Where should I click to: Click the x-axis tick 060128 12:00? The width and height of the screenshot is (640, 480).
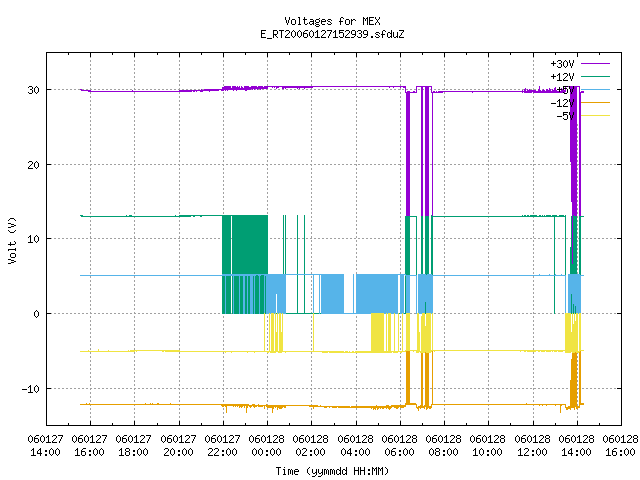tap(533, 445)
